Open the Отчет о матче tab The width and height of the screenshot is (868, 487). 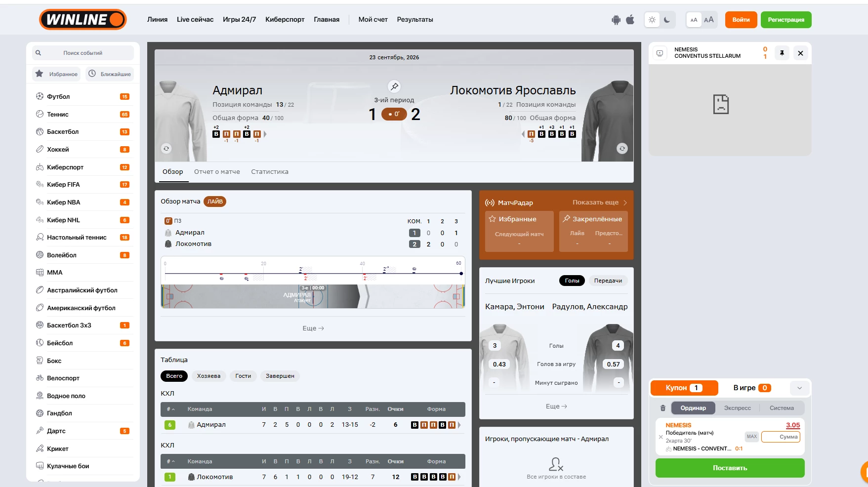(217, 172)
